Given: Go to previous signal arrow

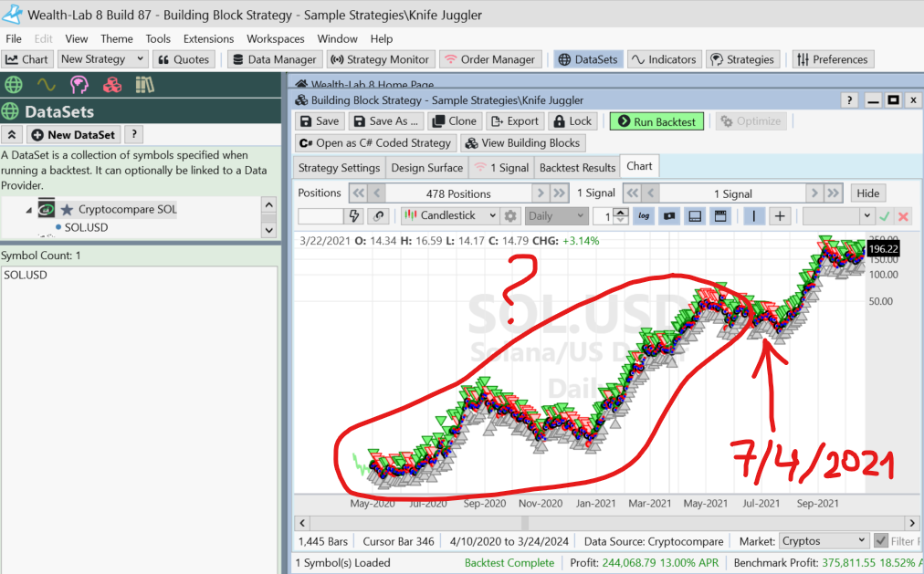Looking at the screenshot, I should (x=651, y=193).
